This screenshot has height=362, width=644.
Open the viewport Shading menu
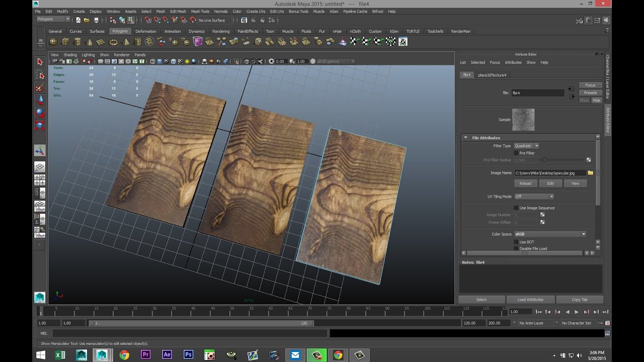pos(70,55)
